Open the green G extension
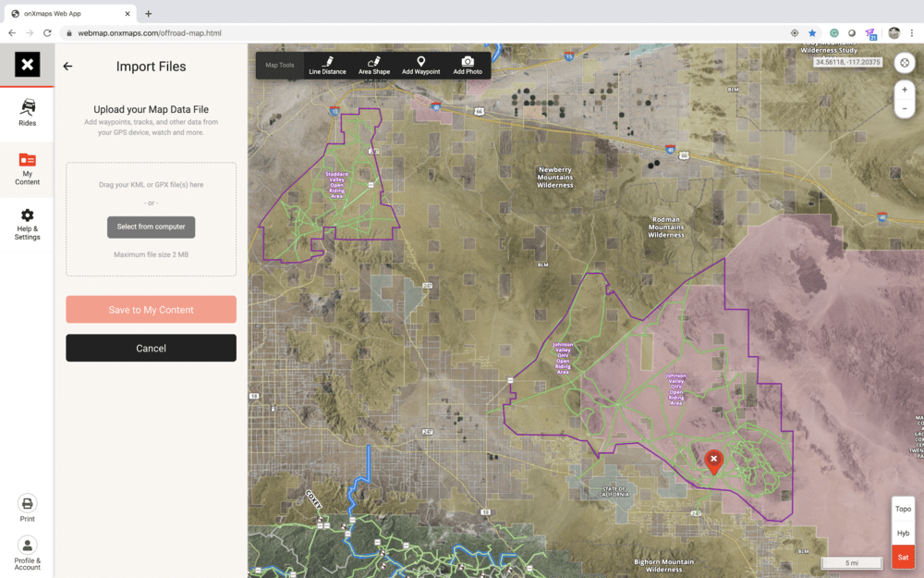 pyautogui.click(x=833, y=33)
